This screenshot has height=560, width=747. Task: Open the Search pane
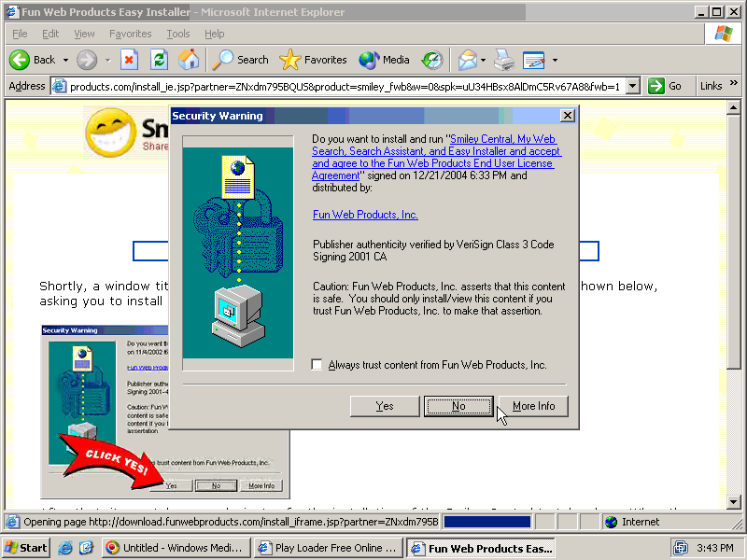(x=241, y=60)
